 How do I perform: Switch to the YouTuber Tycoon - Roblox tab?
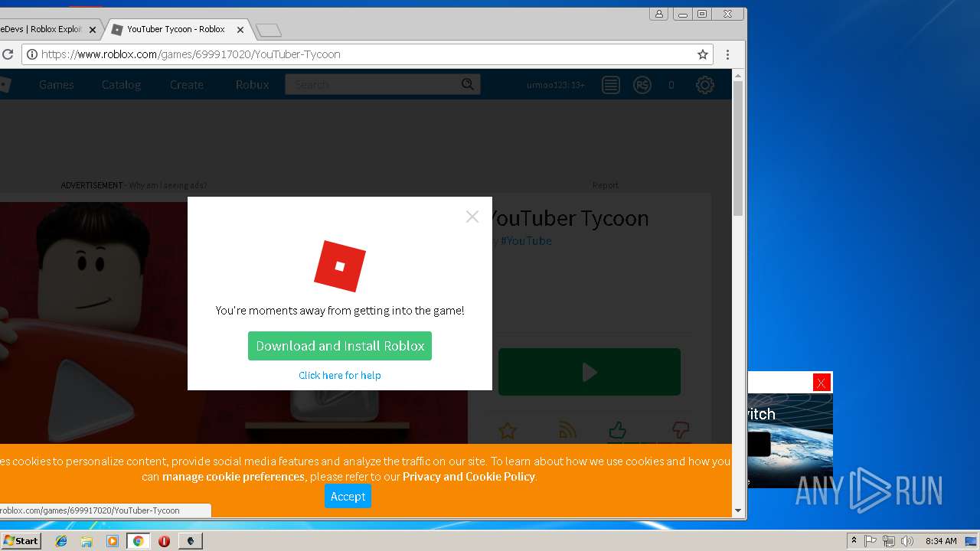tap(177, 29)
